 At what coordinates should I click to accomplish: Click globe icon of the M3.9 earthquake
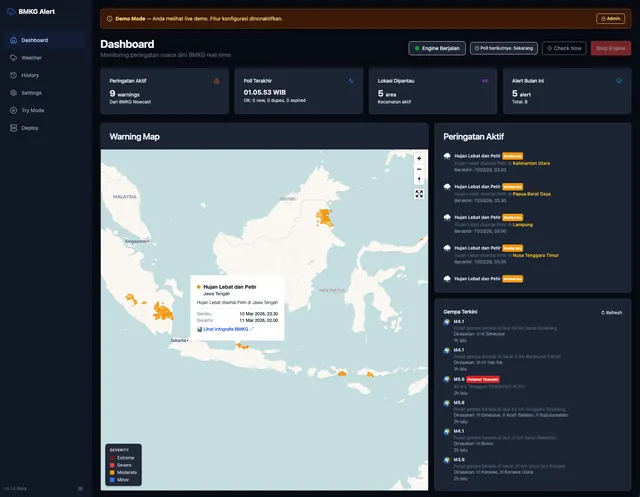[x=447, y=460]
